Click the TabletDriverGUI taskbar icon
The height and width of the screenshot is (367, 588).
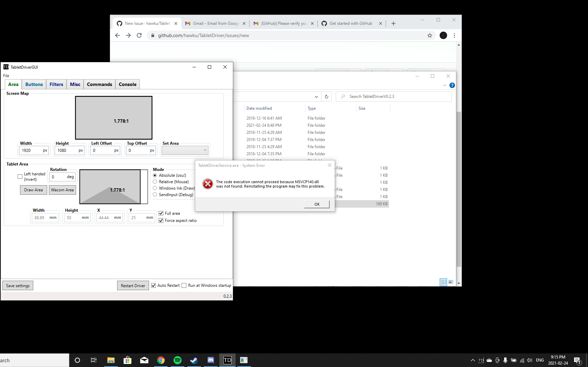(x=227, y=360)
